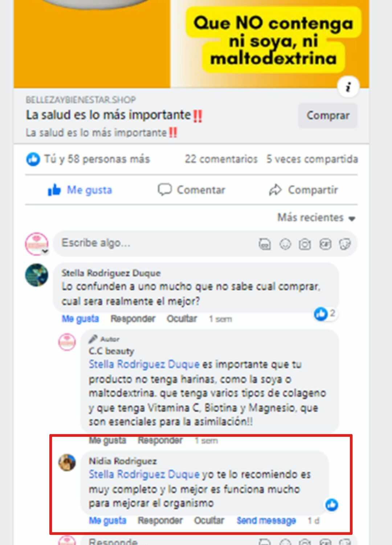Click Send message under Nidia Rodriguez's comment
The height and width of the screenshot is (545, 392).
pyautogui.click(x=266, y=521)
